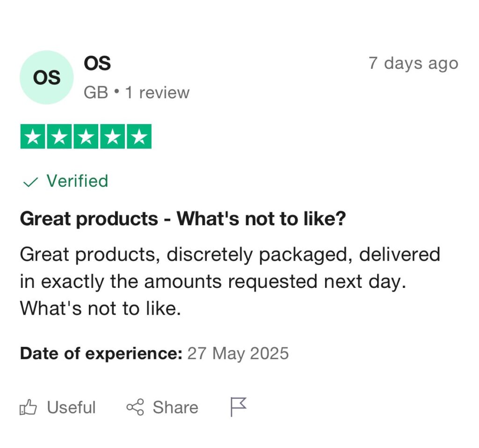479x448 pixels.
Task: Click the GB 1 review text
Action: [x=137, y=92]
